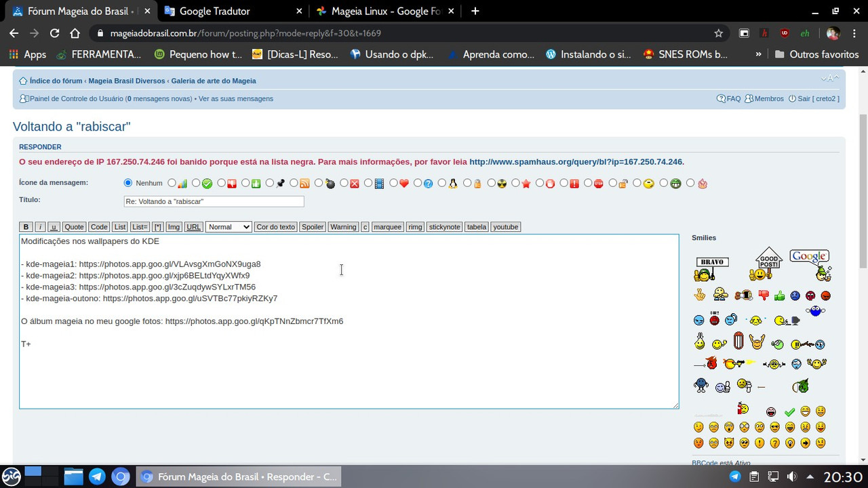Viewport: 868px width, 488px height.
Task: Insert a Spoiler BBCode tag
Action: coord(313,227)
